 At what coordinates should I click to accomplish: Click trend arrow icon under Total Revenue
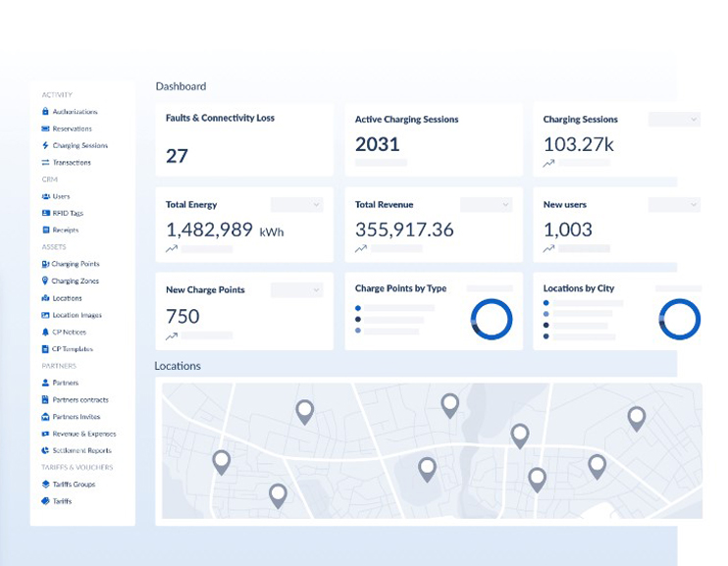pos(361,249)
